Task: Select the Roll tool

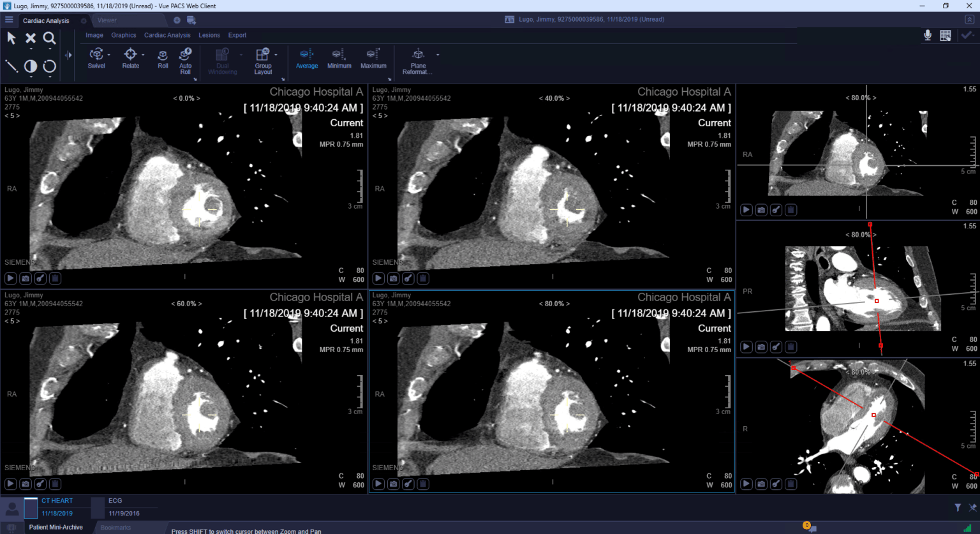Action: [x=163, y=58]
